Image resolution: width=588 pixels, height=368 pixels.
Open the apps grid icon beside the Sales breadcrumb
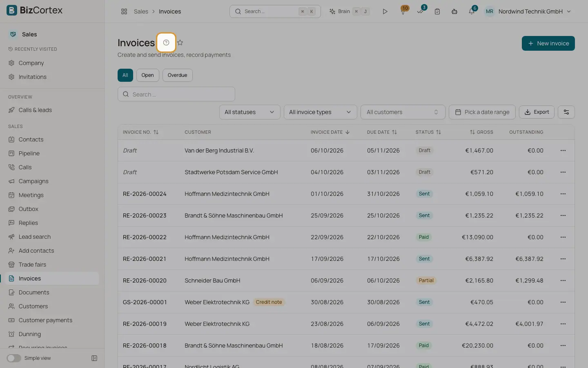124,11
